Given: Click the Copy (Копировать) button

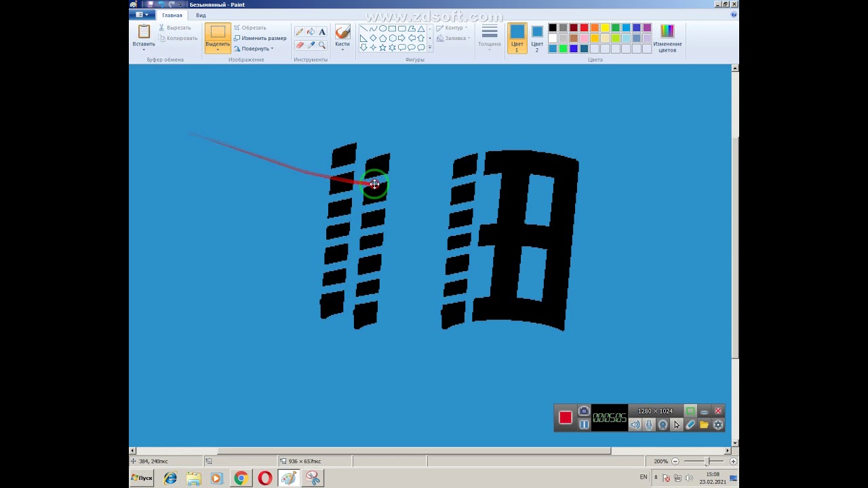Looking at the screenshot, I should pyautogui.click(x=178, y=38).
